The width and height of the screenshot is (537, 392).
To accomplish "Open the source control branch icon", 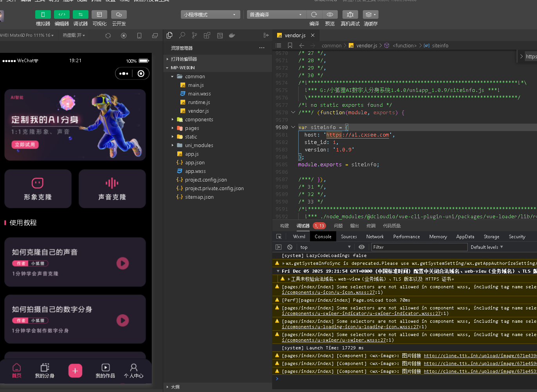I will pos(195,35).
